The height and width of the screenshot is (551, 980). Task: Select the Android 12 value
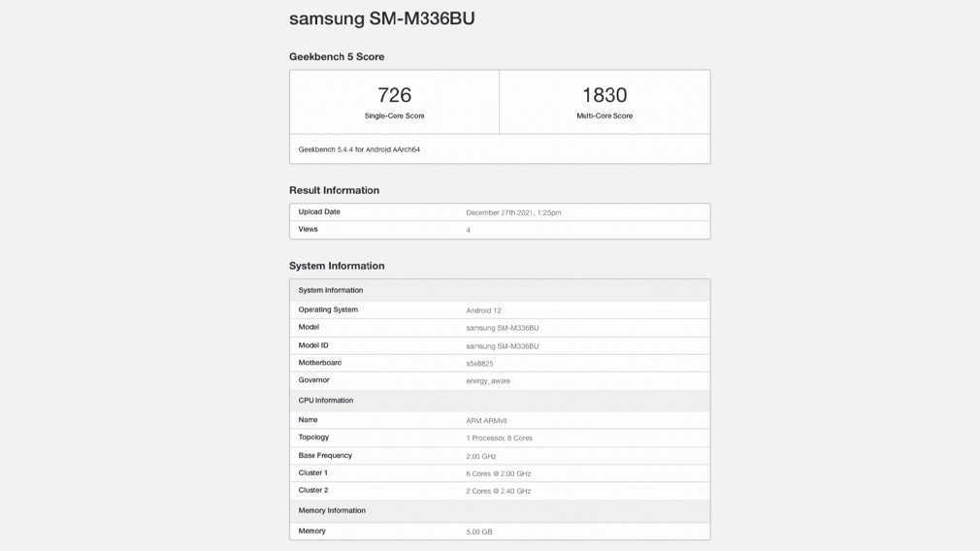483,310
